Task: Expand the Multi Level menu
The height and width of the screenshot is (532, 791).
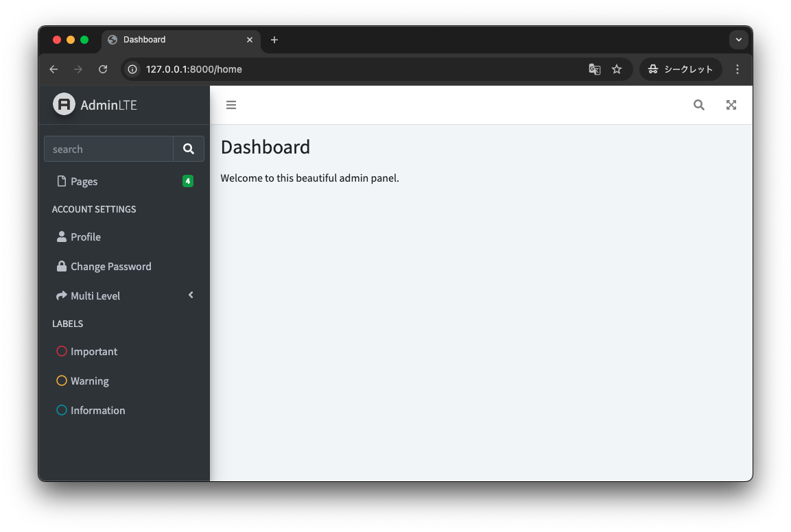Action: point(124,295)
